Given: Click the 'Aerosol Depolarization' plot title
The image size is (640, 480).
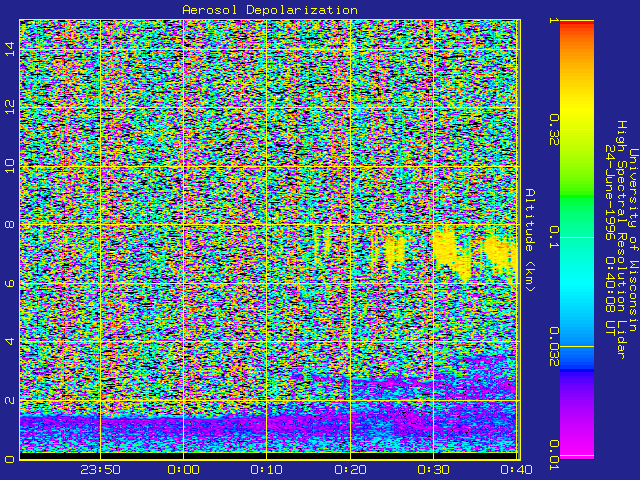Looking at the screenshot, I should click(x=270, y=10).
